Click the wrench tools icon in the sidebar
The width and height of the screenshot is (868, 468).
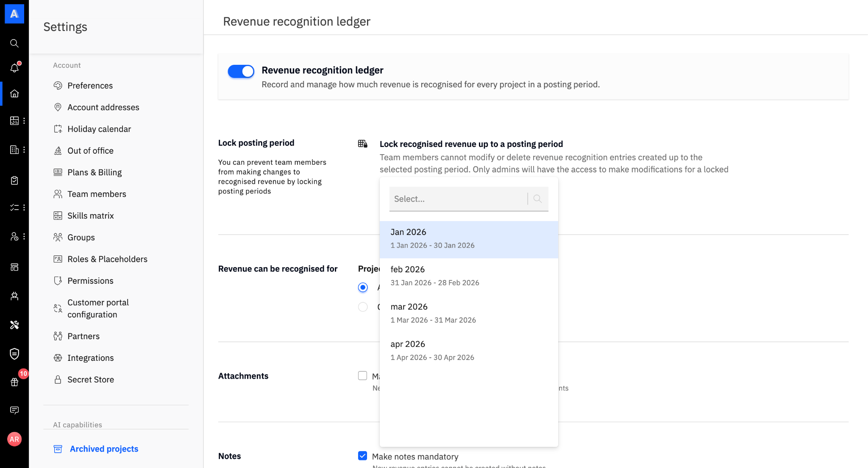click(14, 325)
